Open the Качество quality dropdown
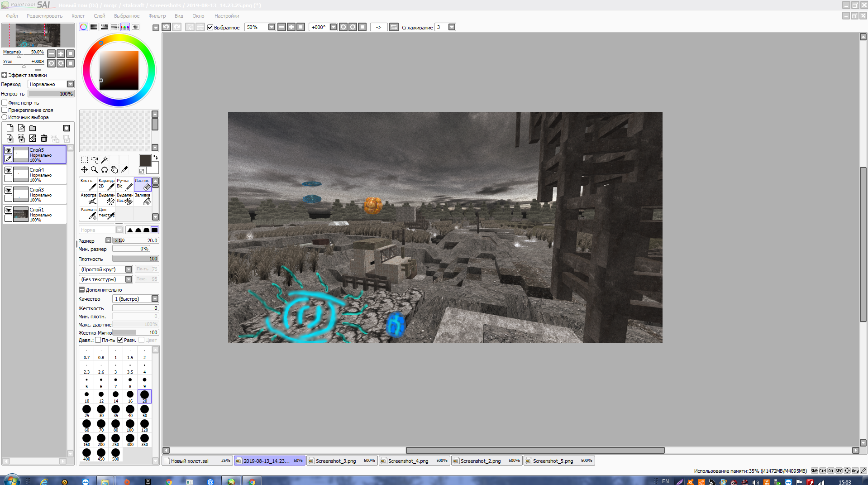 155,299
